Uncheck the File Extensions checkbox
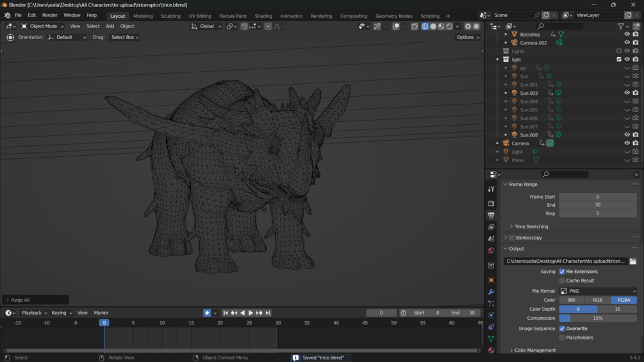 (562, 272)
